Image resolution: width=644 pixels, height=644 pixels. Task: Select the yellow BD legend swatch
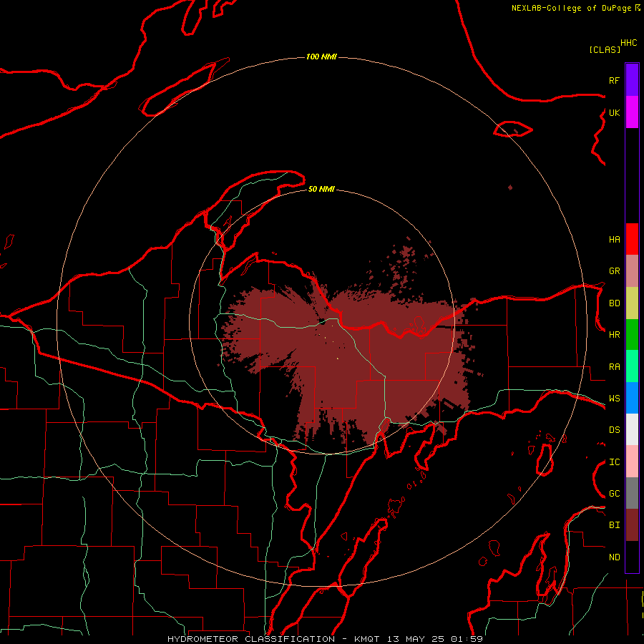[x=632, y=303]
